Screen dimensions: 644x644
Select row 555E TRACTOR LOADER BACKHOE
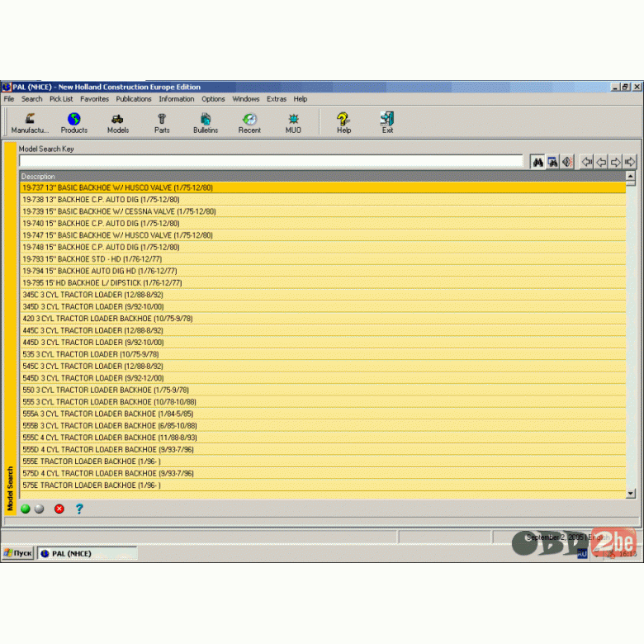(x=322, y=462)
